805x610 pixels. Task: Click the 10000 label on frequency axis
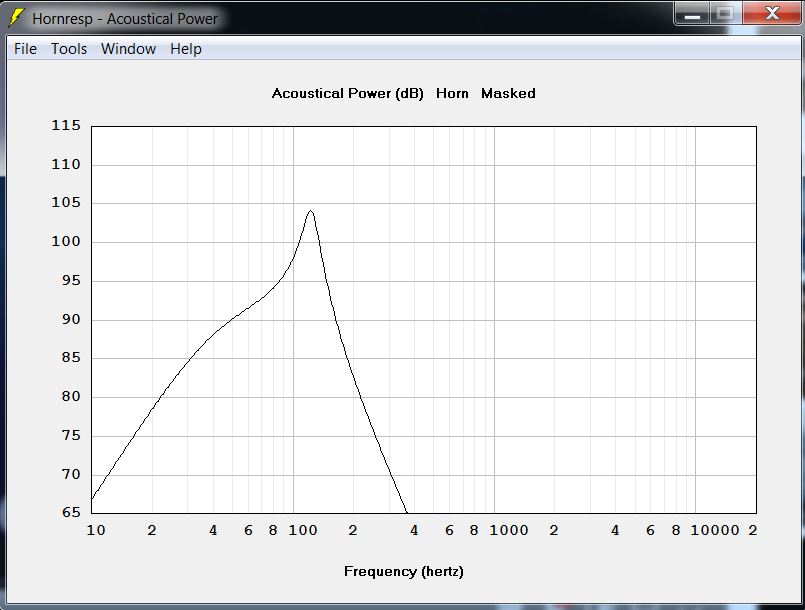(x=715, y=530)
